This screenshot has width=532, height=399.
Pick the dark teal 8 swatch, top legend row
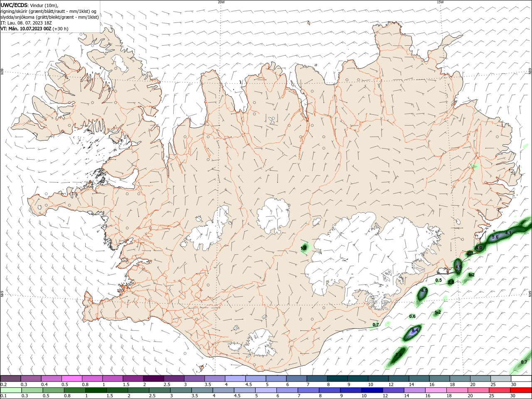coord(337,379)
